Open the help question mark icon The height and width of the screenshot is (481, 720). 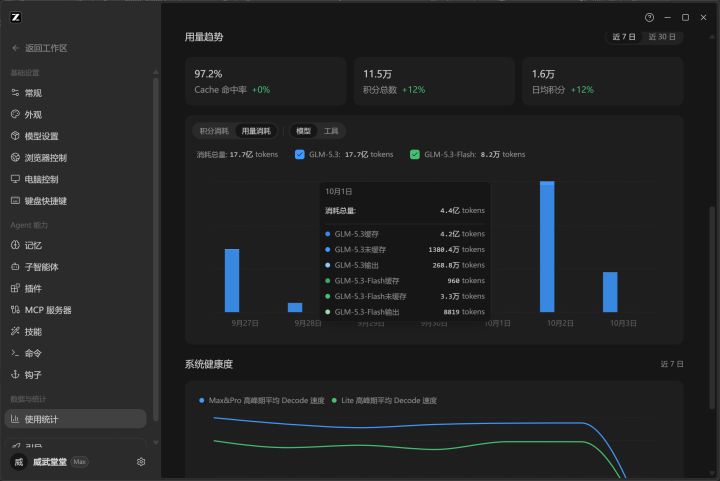pos(649,17)
